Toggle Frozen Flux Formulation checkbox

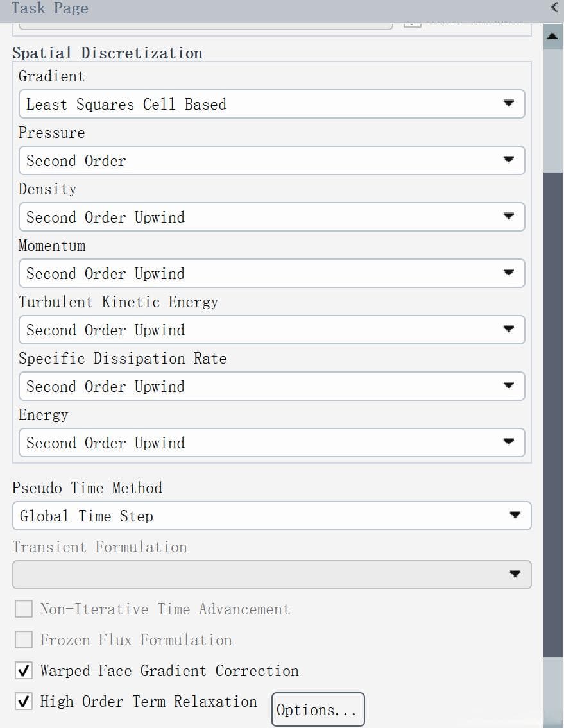pyautogui.click(x=24, y=639)
